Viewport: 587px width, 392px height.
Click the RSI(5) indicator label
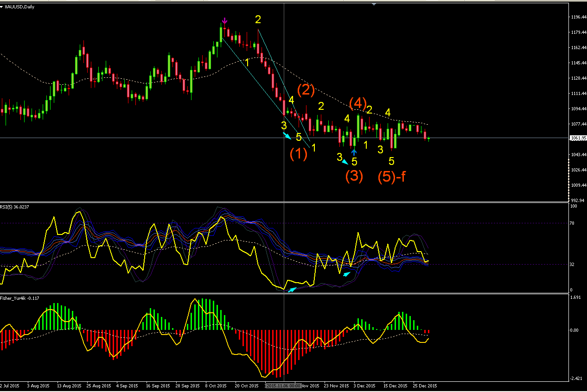click(x=15, y=207)
